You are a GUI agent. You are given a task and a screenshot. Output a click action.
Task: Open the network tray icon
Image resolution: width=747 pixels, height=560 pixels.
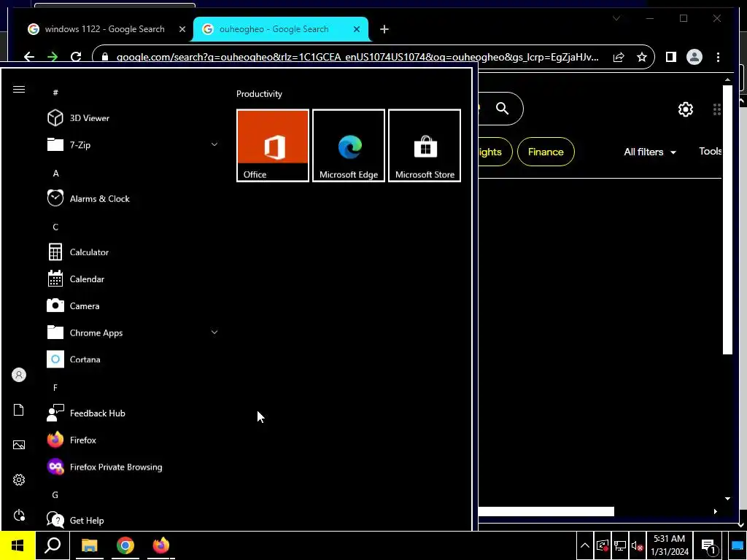point(620,545)
